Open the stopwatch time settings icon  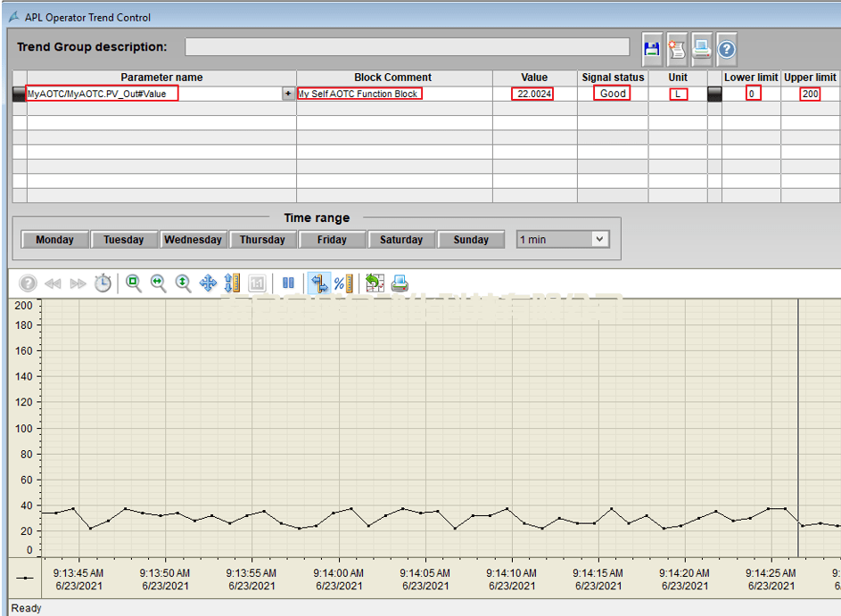tap(103, 283)
